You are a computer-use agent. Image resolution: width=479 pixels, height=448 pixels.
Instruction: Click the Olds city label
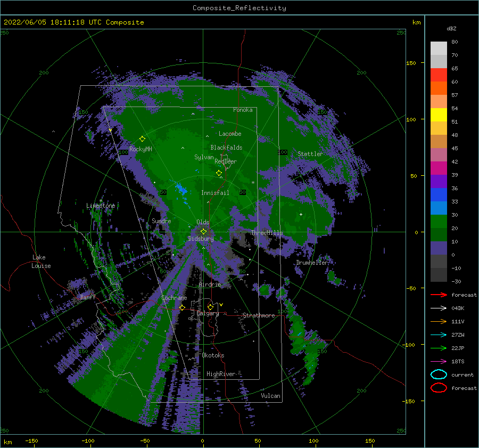(x=203, y=222)
